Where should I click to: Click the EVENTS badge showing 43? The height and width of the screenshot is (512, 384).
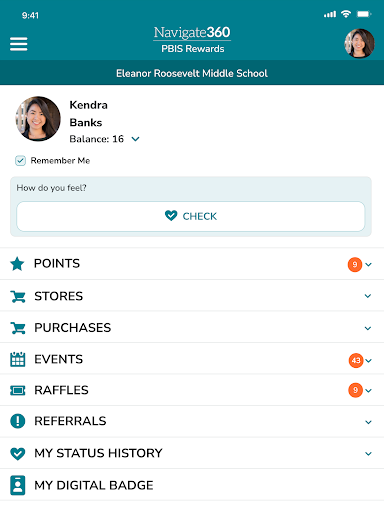356,360
